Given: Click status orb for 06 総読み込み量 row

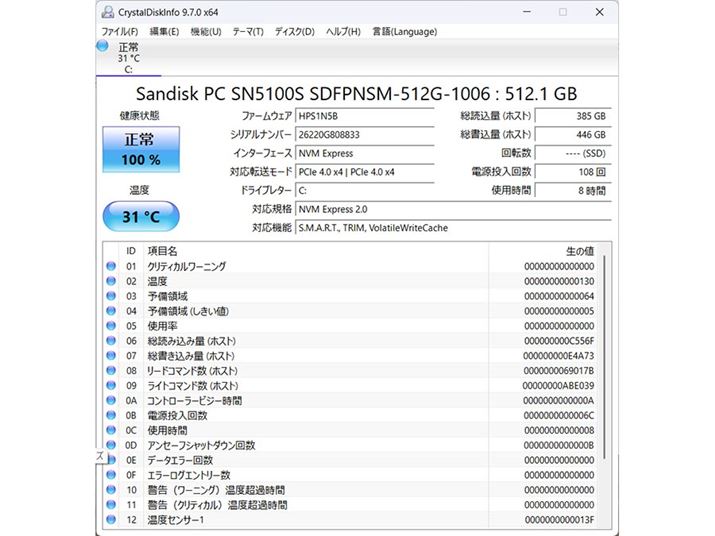Looking at the screenshot, I should [111, 341].
